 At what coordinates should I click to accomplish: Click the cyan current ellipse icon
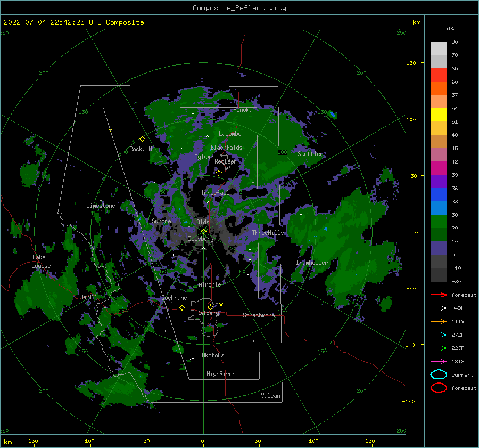coord(439,374)
